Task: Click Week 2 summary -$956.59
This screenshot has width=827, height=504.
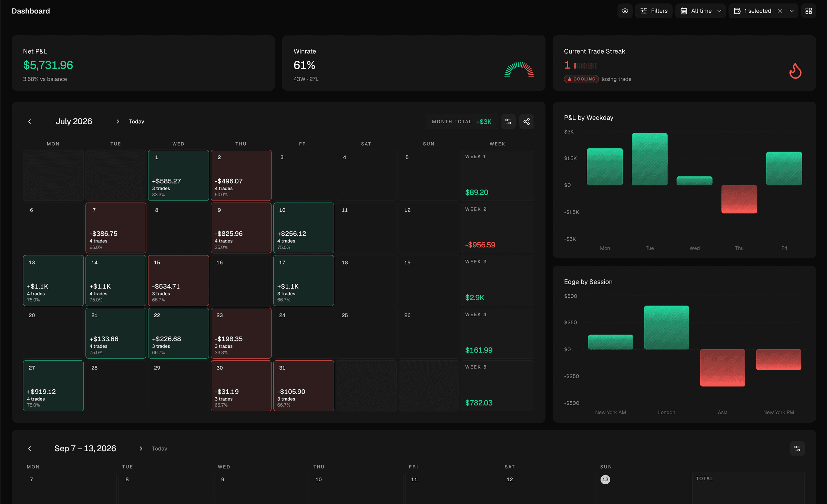Action: coord(498,228)
